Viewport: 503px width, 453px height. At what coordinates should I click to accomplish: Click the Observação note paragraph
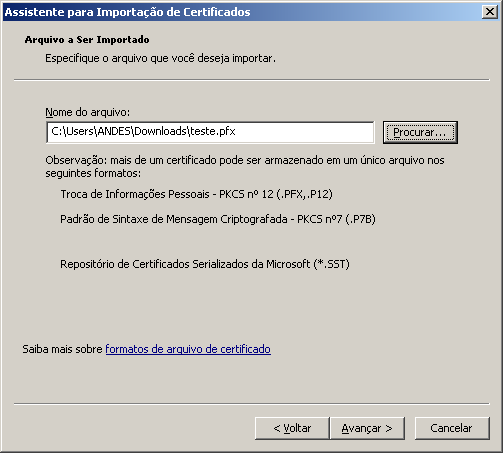click(x=245, y=167)
